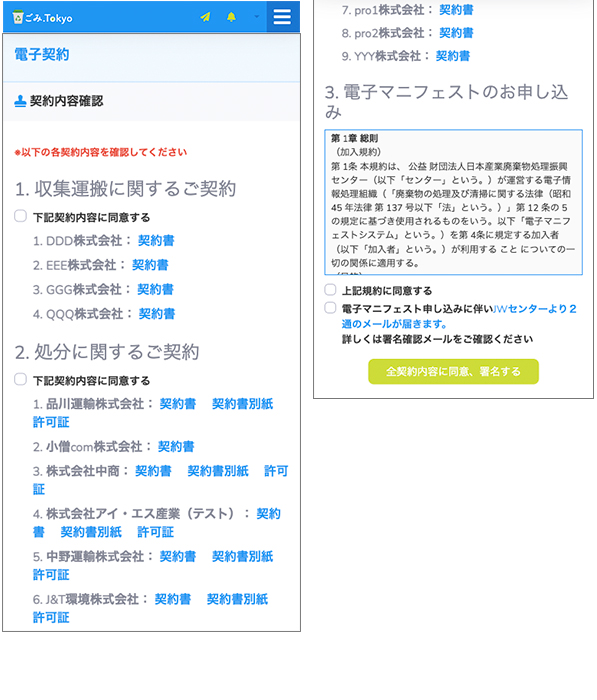Click the red 以下の各契約内容を確認してください notice
This screenshot has height=700, width=597.
pyautogui.click(x=100, y=152)
